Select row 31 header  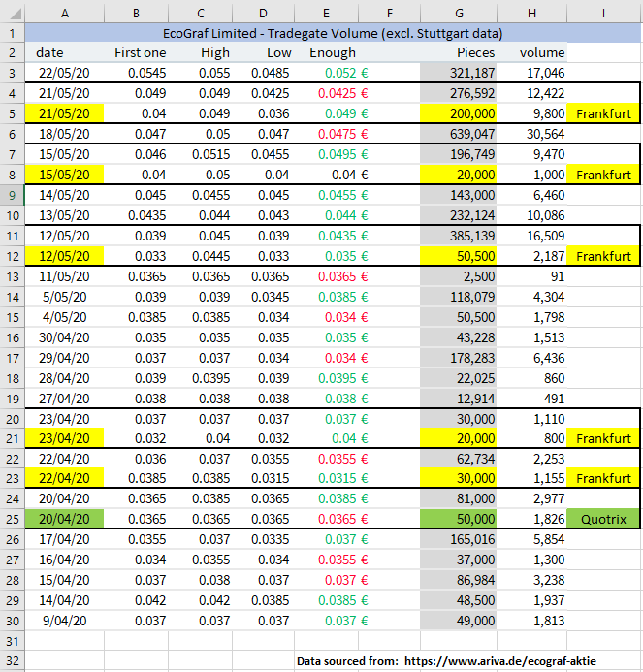coord(12,641)
